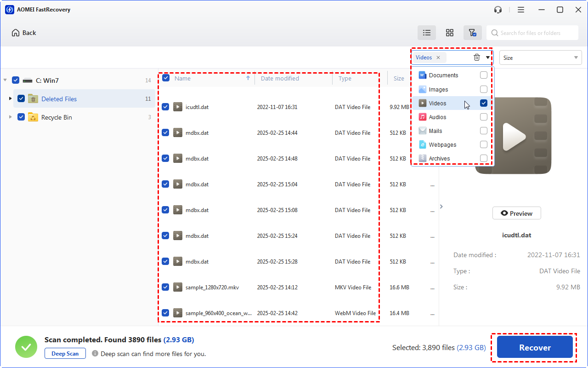Click the Webpages filter icon
This screenshot has width=588, height=368.
(423, 144)
